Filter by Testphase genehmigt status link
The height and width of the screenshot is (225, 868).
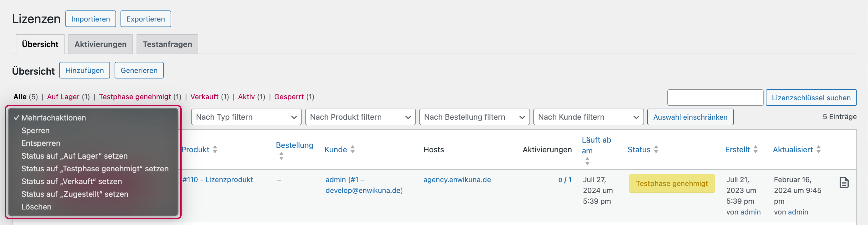click(x=135, y=97)
